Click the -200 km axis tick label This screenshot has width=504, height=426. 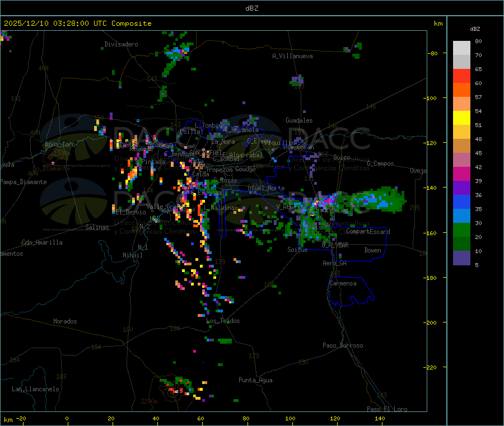click(x=431, y=322)
